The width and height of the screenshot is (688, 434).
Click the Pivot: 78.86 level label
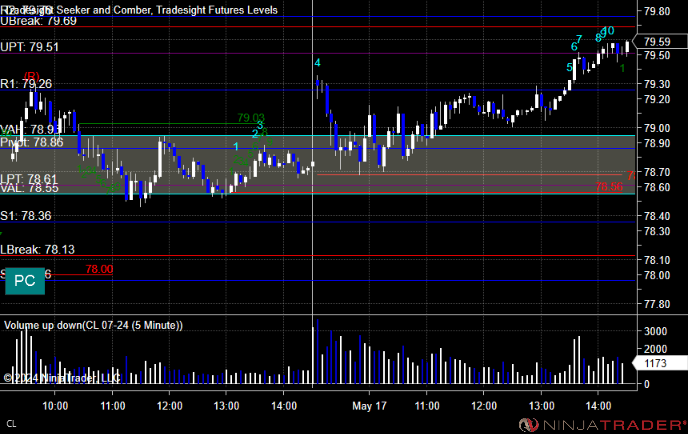pyautogui.click(x=32, y=142)
